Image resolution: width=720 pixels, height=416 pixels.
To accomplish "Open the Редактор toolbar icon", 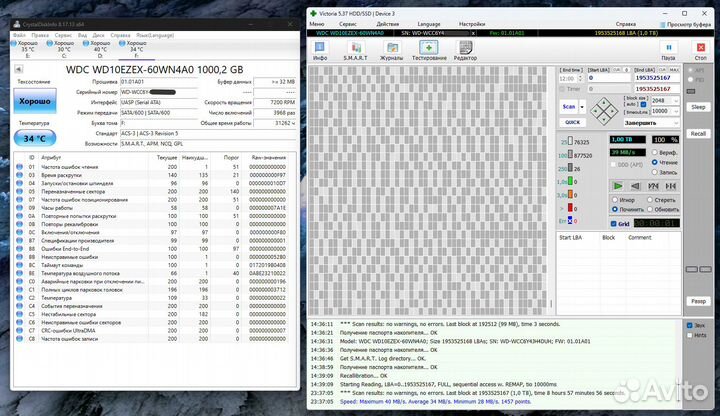I will coord(466,53).
